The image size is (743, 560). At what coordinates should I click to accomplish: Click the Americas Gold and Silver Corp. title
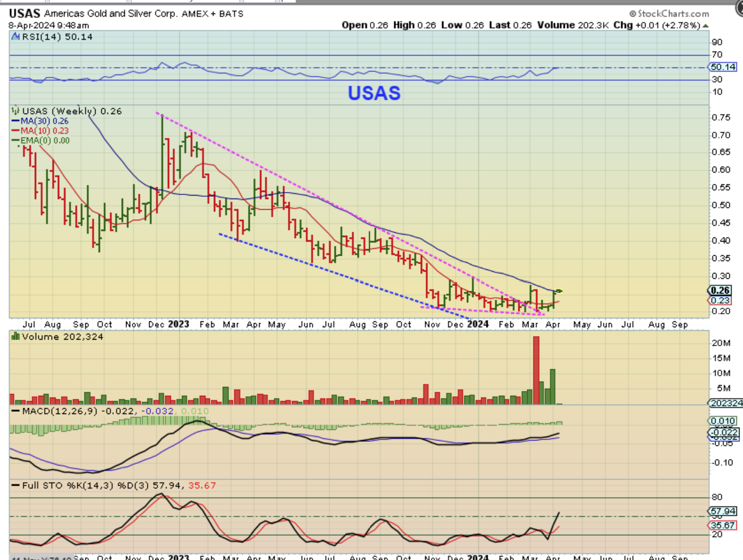tap(110, 14)
